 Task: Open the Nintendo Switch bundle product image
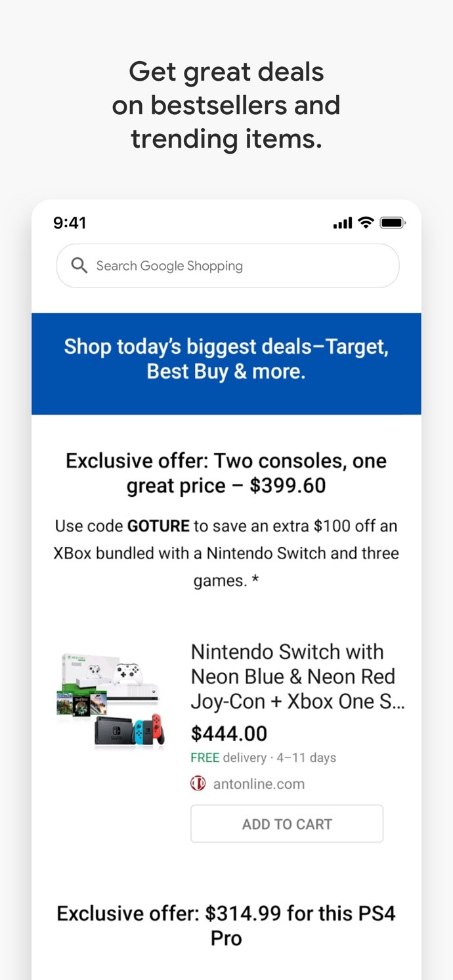[x=110, y=699]
